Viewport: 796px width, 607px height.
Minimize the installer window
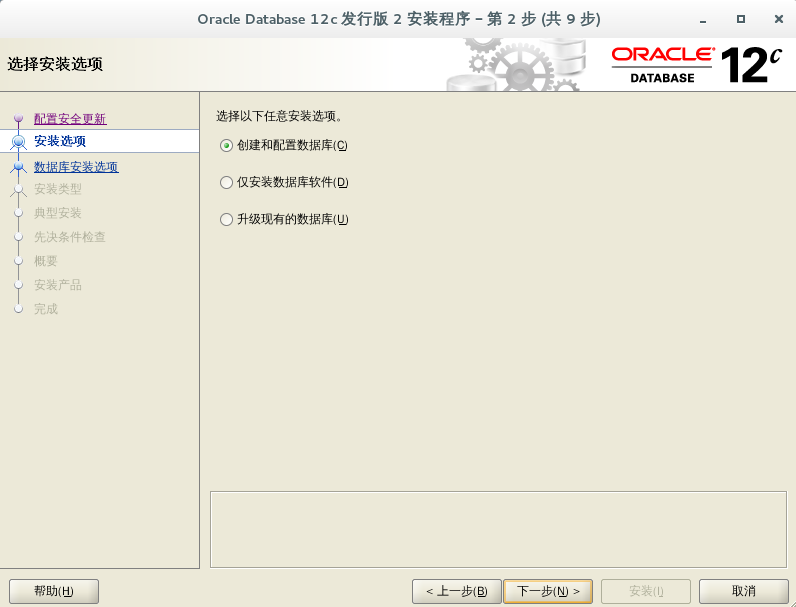coord(703,20)
